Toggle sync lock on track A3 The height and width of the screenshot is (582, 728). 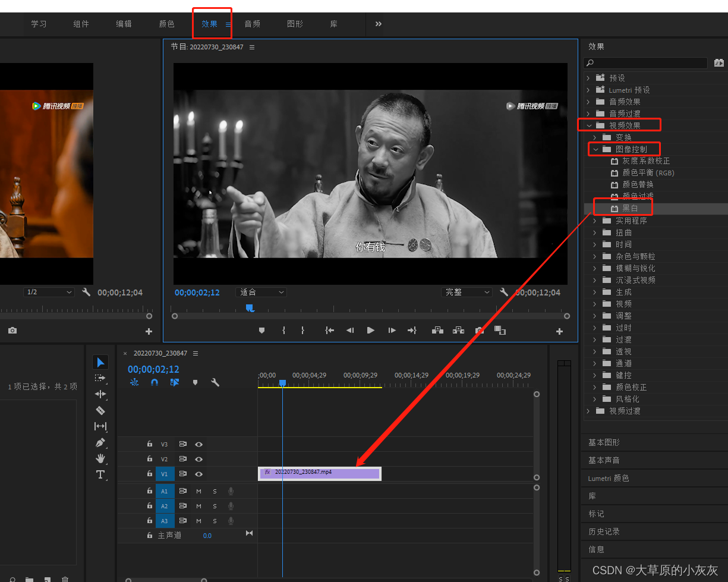pyautogui.click(x=183, y=521)
